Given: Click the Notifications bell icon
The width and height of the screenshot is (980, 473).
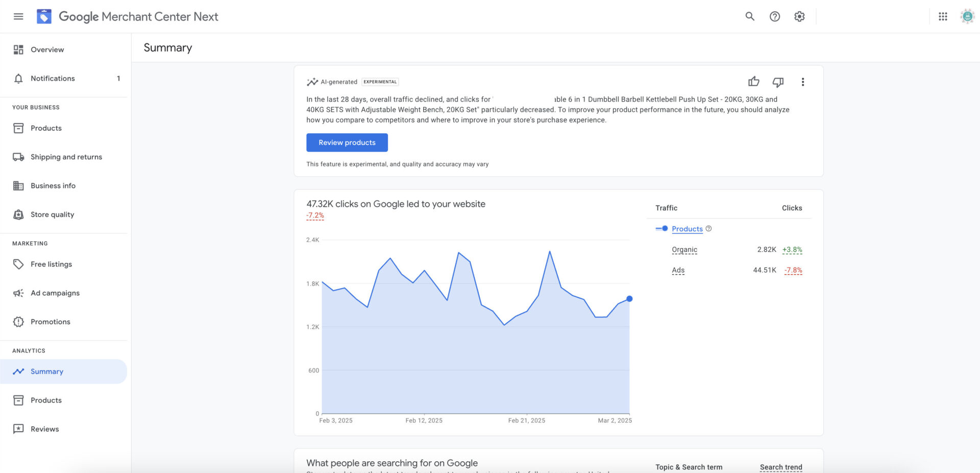Looking at the screenshot, I should (18, 78).
